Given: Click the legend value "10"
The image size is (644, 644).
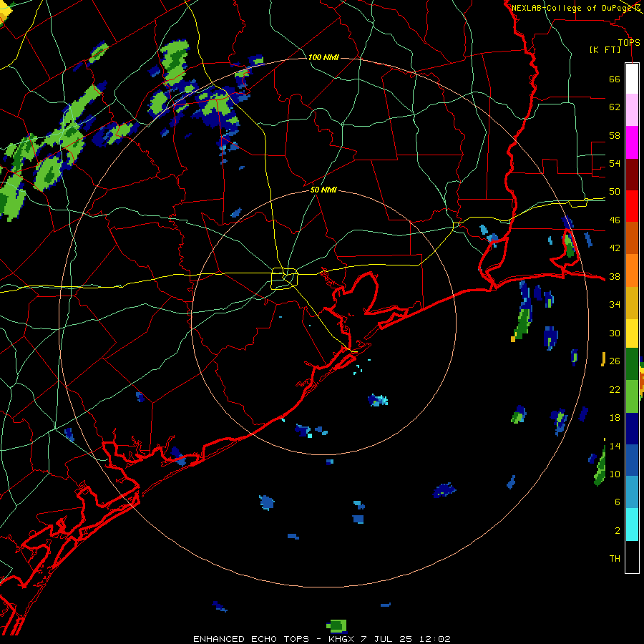Looking at the screenshot, I should [615, 474].
